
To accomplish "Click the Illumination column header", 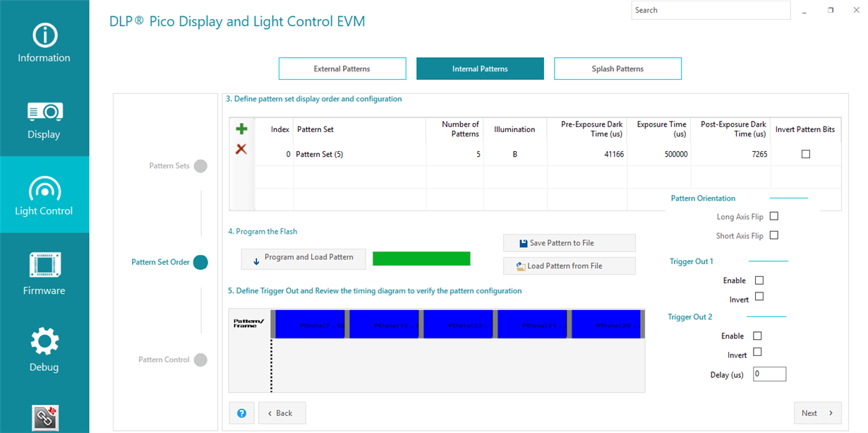I will [x=514, y=129].
